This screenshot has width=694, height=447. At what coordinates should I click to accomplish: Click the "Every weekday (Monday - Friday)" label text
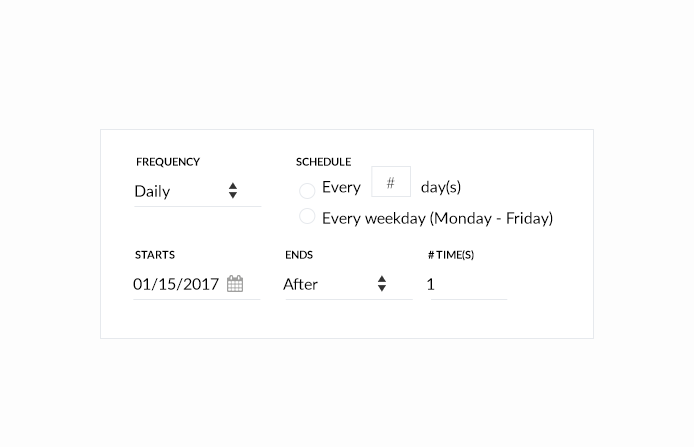[437, 218]
